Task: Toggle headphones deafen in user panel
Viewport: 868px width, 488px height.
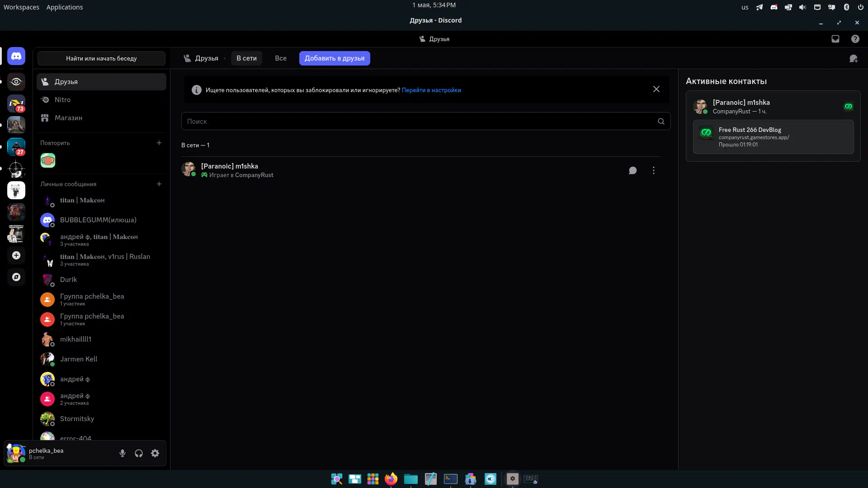Action: [139, 453]
